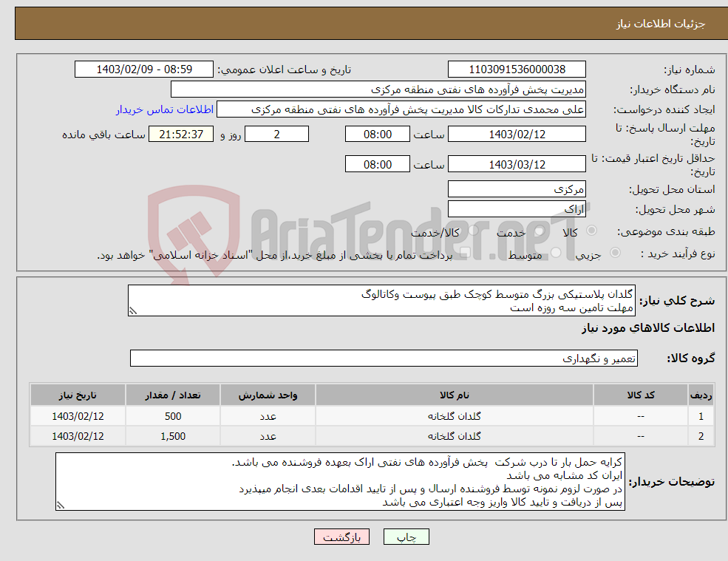
Task: Click the price validity date 1403/03/12 field
Action: click(x=517, y=164)
